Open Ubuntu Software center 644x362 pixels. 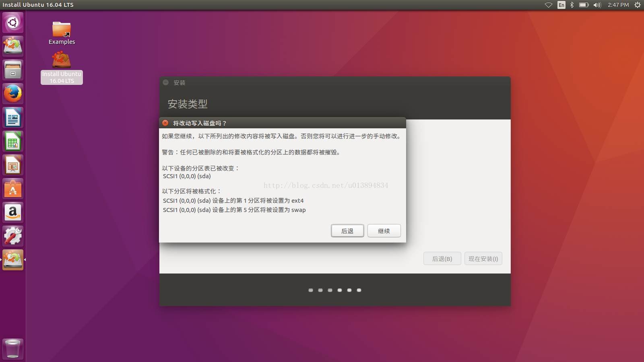pos(13,189)
